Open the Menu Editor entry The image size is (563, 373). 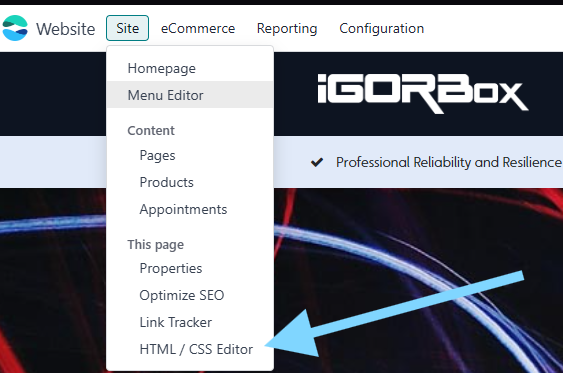coord(190,95)
